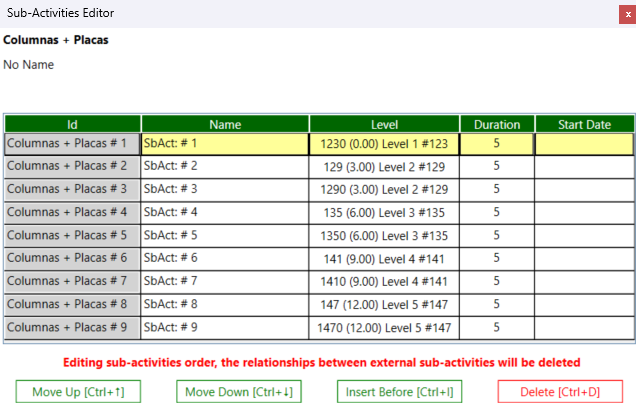Click the Name column header
The height and width of the screenshot is (403, 636).
(x=225, y=125)
